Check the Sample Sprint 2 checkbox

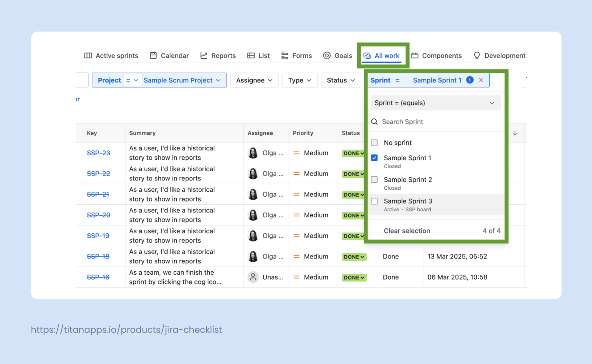pos(374,180)
